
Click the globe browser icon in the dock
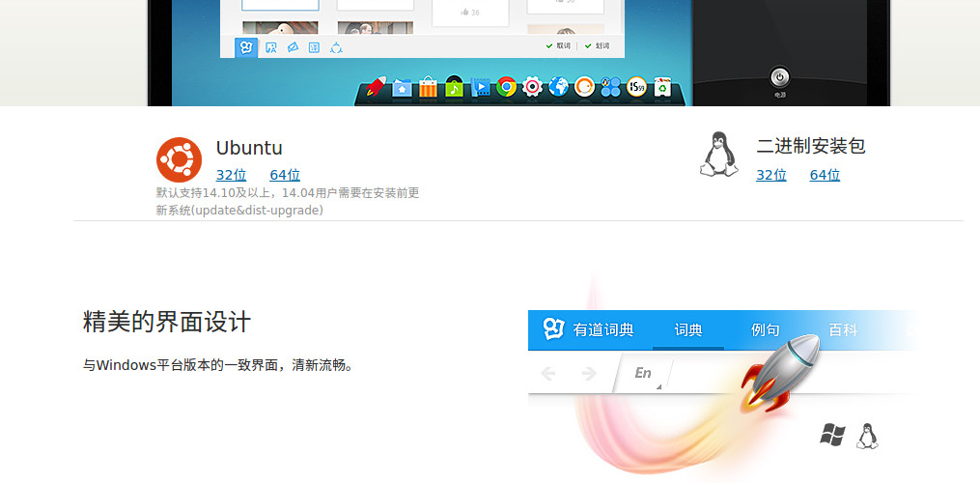point(558,87)
